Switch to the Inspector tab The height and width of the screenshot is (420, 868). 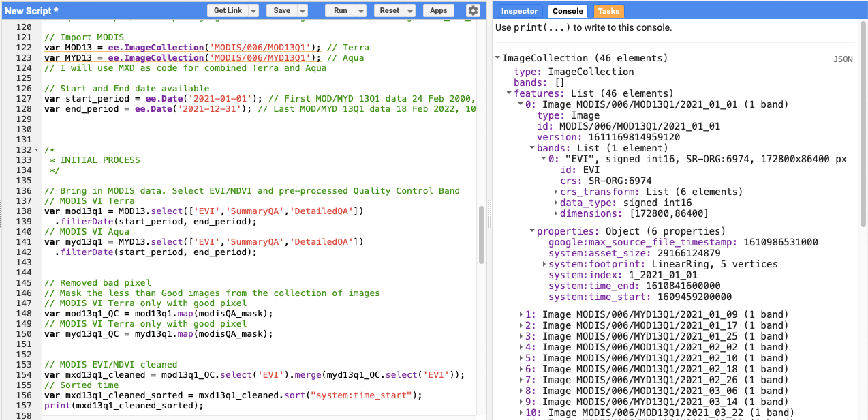[x=519, y=11]
